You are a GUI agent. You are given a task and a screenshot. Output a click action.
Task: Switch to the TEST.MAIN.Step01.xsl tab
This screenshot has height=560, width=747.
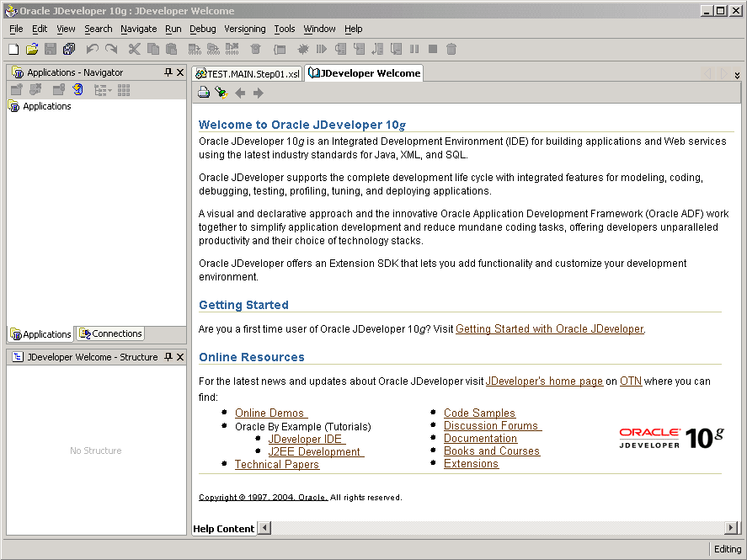click(x=247, y=73)
